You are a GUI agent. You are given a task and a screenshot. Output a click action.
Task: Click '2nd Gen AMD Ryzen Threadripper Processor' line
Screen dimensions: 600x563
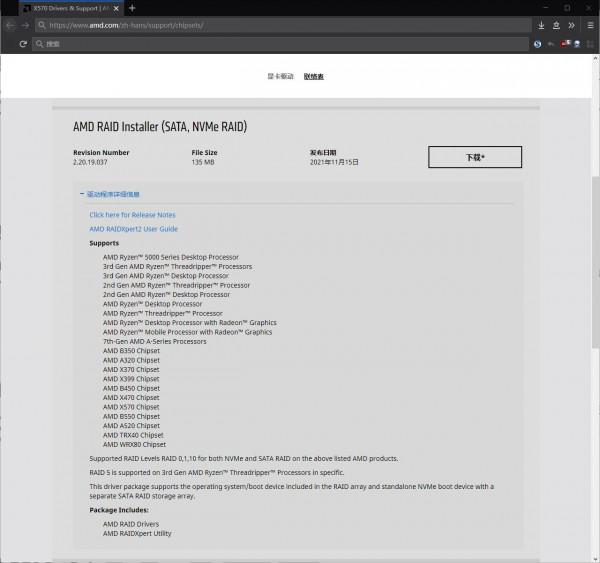(176, 286)
